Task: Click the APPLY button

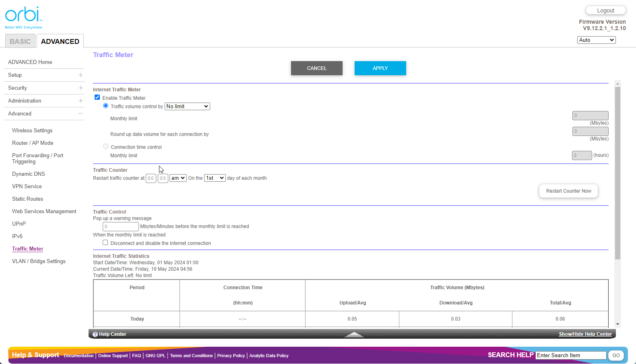Action: point(380,68)
